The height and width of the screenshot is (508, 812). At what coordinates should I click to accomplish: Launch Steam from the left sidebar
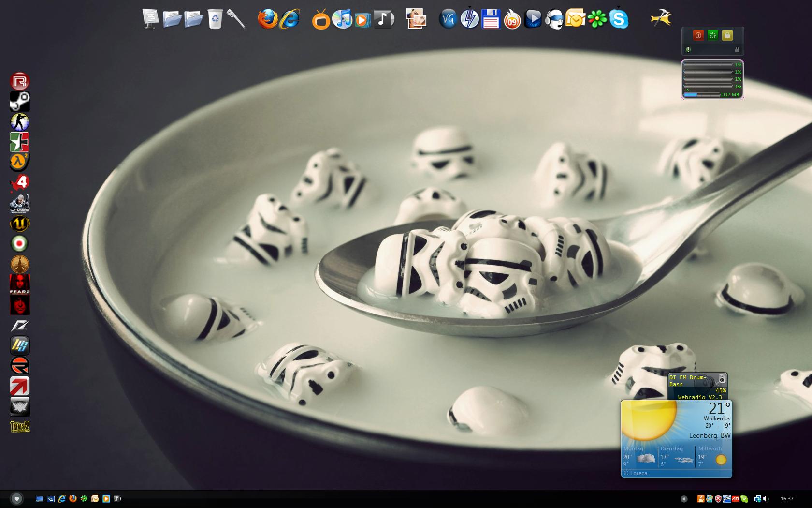tap(20, 102)
